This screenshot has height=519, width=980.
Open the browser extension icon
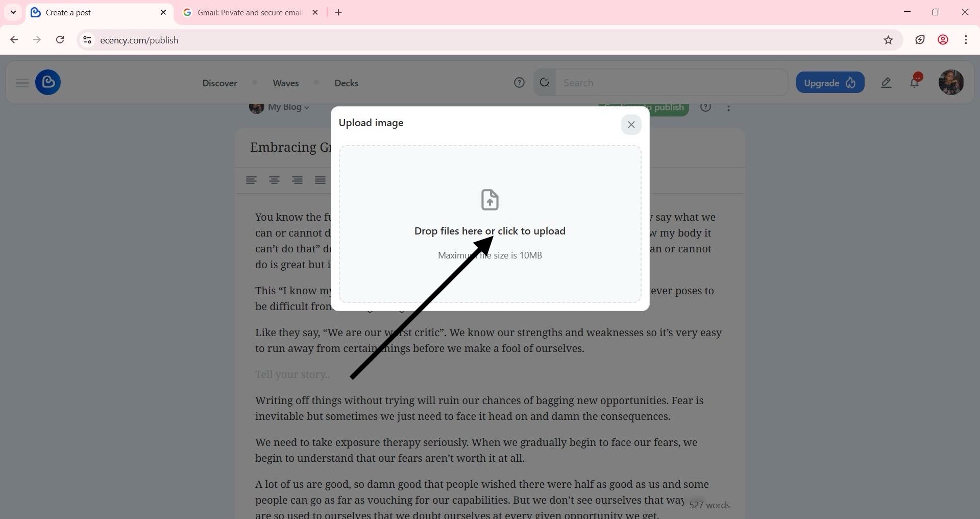click(x=920, y=40)
